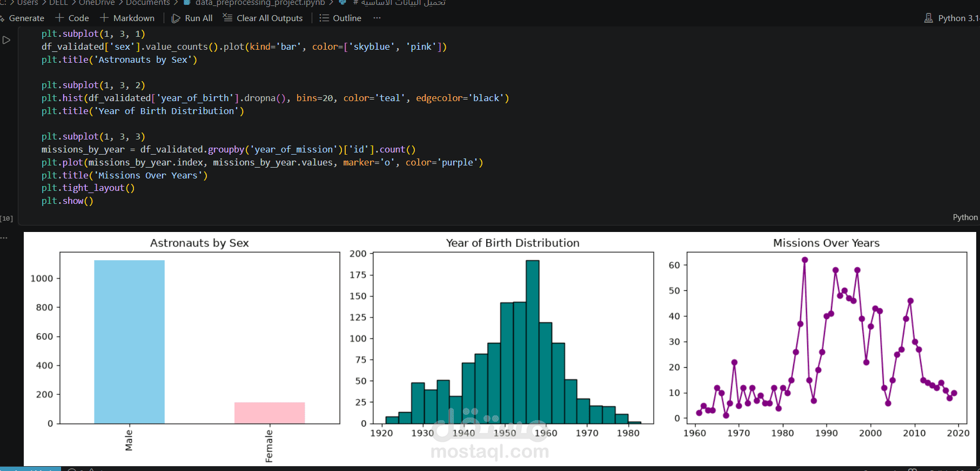Image resolution: width=980 pixels, height=471 pixels.
Task: Click the plt.hist code line
Action: pos(276,98)
